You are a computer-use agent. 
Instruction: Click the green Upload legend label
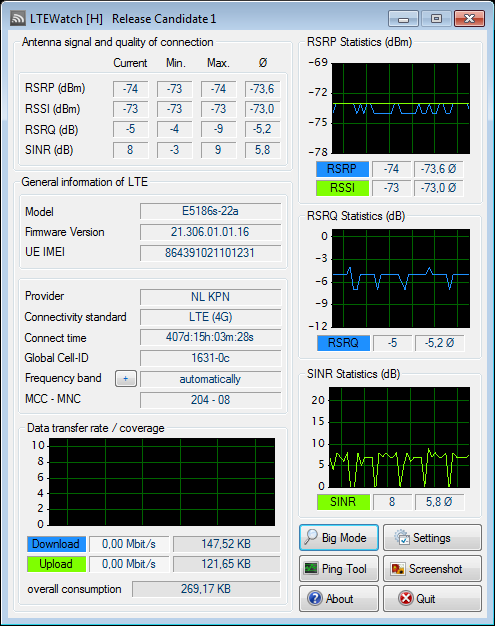(x=56, y=564)
